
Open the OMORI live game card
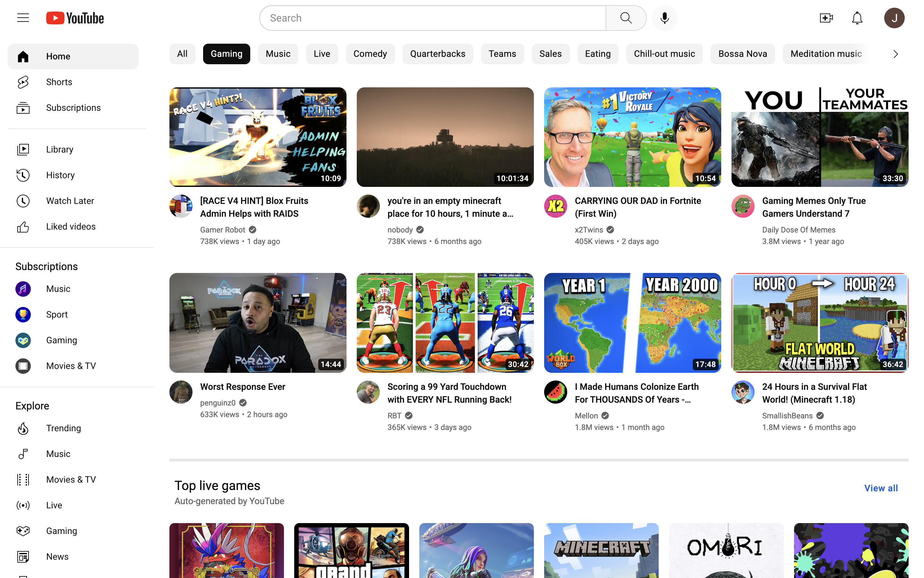[726, 550]
